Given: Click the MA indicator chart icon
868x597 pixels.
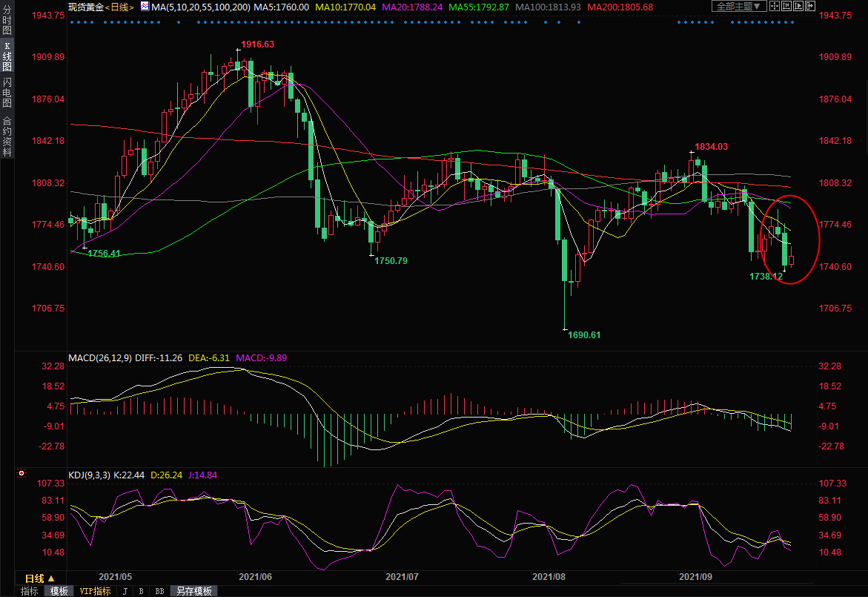Looking at the screenshot, I should (x=145, y=7).
